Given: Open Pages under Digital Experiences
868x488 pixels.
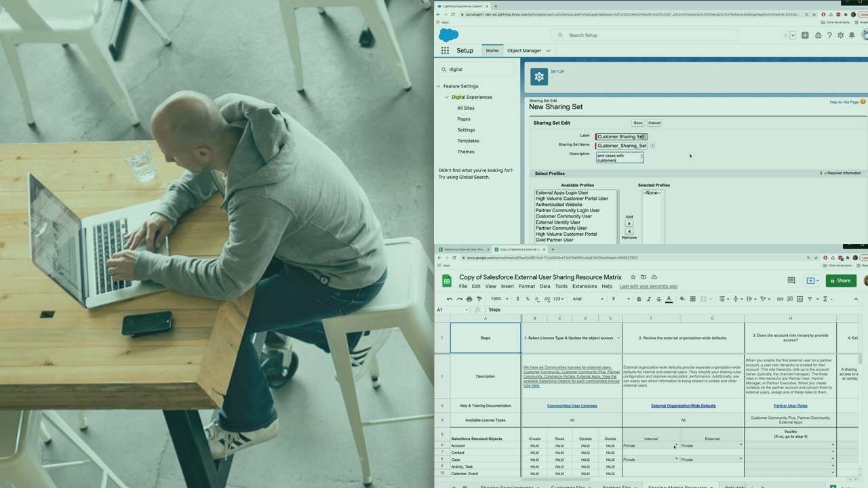Looking at the screenshot, I should click(x=464, y=119).
